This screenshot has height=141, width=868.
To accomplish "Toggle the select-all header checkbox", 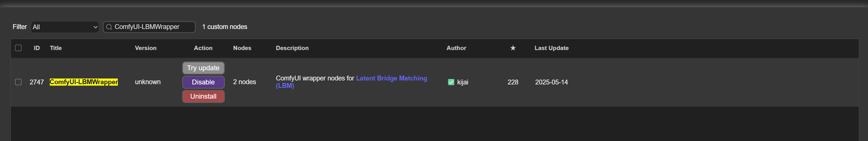I will click(x=18, y=48).
